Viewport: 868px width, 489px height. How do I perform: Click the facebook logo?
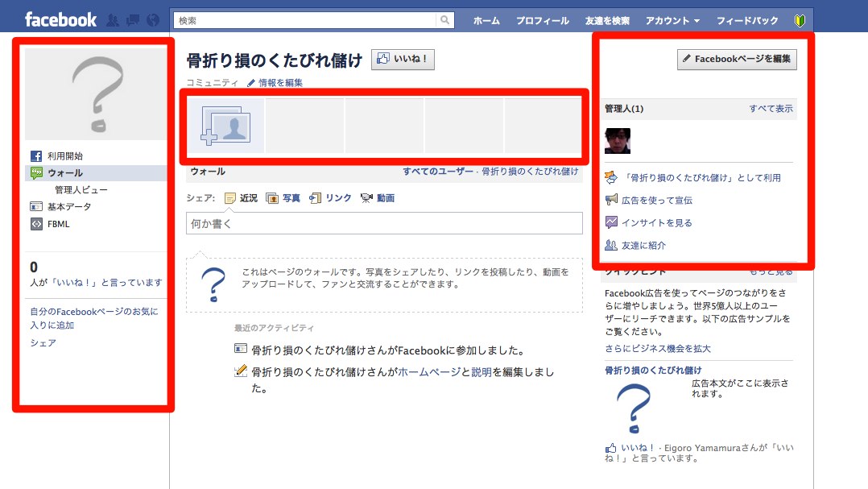61,20
